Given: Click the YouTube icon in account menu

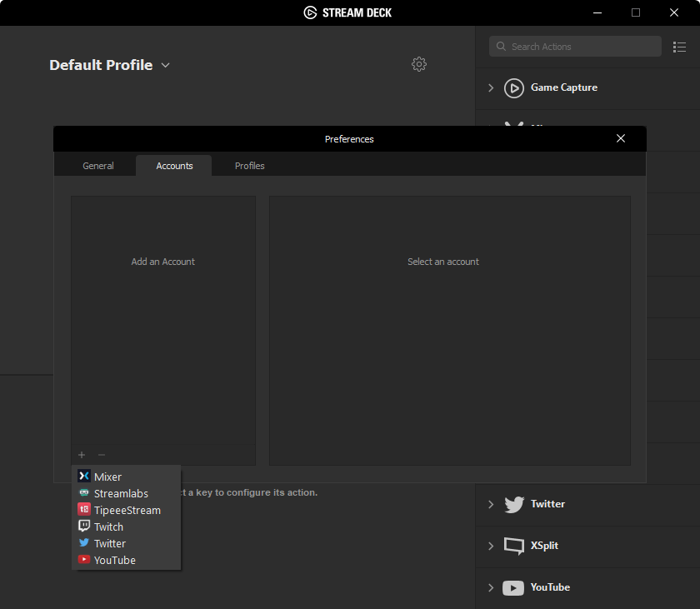Looking at the screenshot, I should [x=84, y=559].
